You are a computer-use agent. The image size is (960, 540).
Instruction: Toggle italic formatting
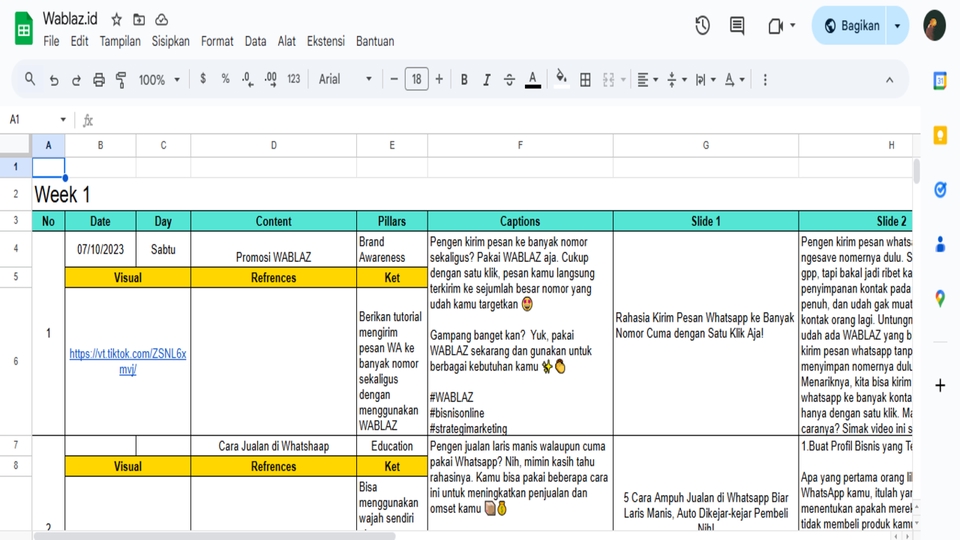tap(487, 80)
